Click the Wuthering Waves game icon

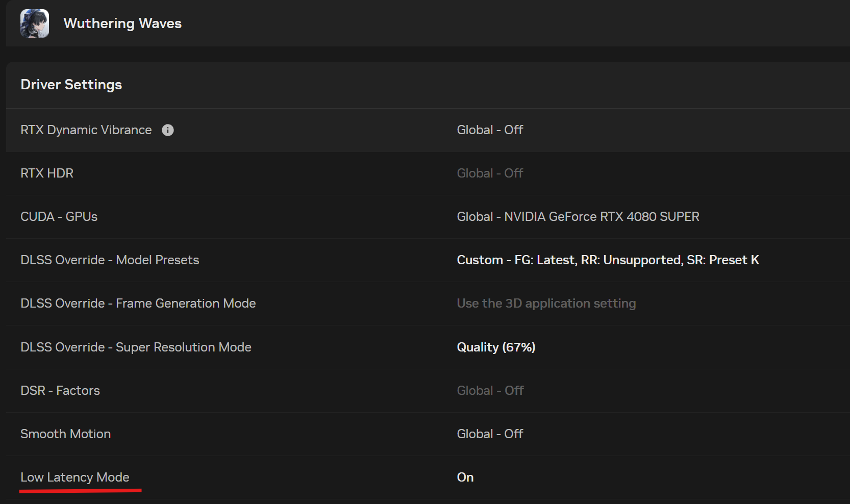coord(35,23)
